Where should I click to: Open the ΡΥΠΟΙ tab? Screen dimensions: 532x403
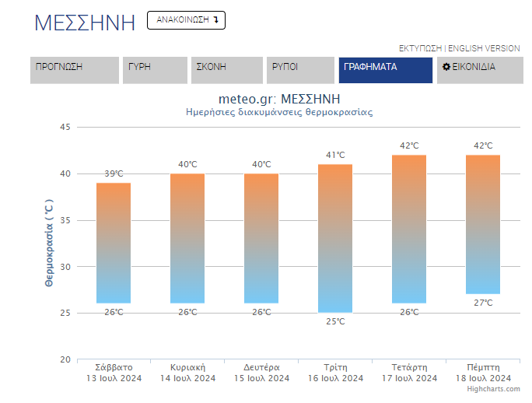click(x=300, y=70)
